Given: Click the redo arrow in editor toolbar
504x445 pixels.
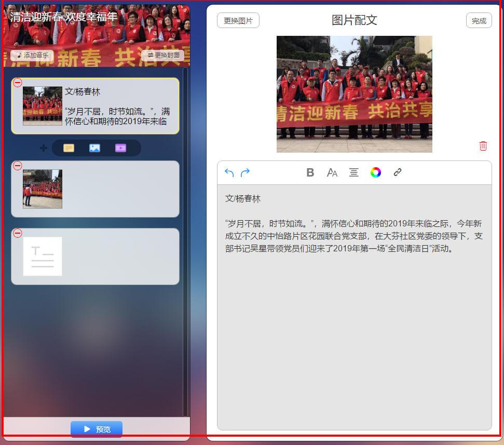Looking at the screenshot, I should click(245, 173).
